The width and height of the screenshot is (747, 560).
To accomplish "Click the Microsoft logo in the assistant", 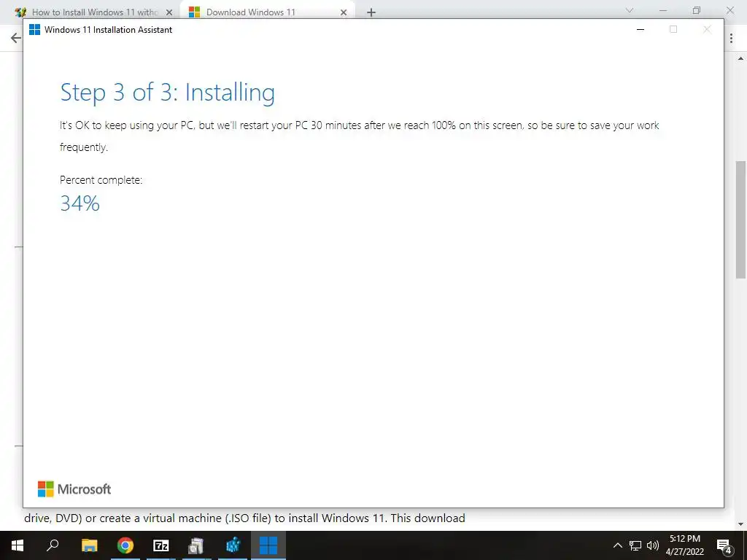I will point(74,489).
